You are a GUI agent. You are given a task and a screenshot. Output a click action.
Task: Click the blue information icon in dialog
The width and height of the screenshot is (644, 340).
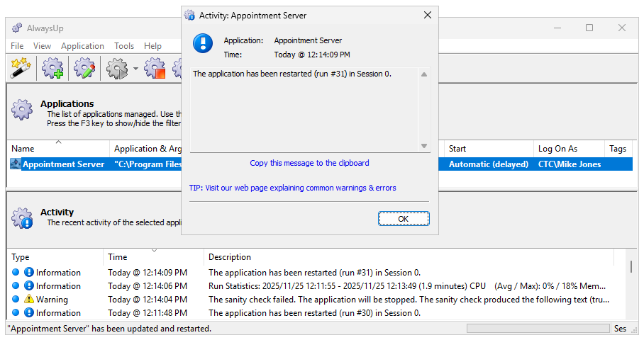click(203, 44)
